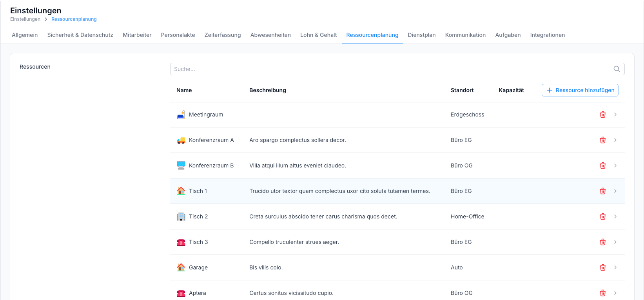Click the Beschreibung column header
Viewport: 644px width, 300px height.
tap(268, 90)
